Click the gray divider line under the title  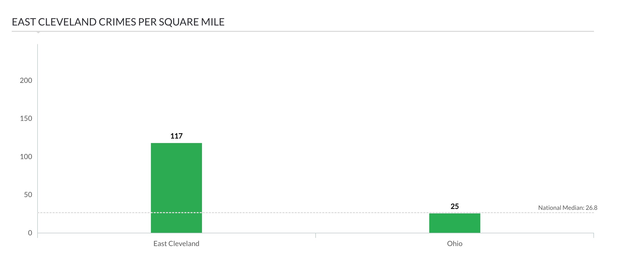coord(306,31)
